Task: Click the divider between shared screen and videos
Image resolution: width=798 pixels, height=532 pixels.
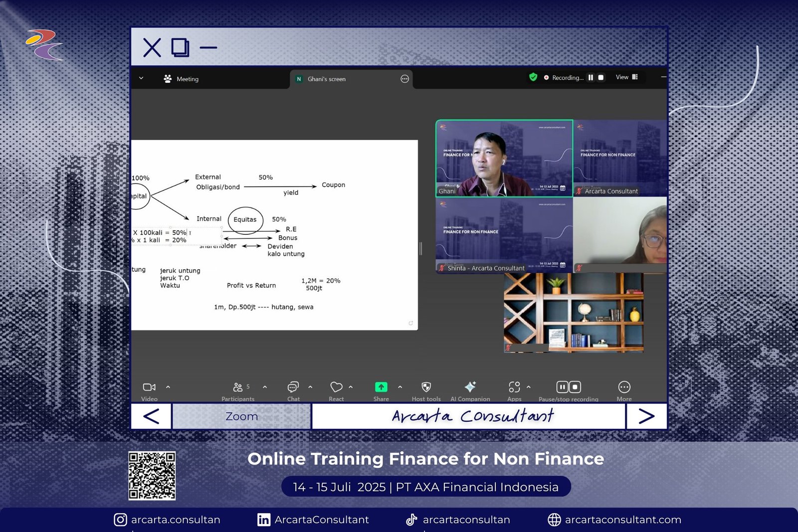Action: (x=421, y=248)
